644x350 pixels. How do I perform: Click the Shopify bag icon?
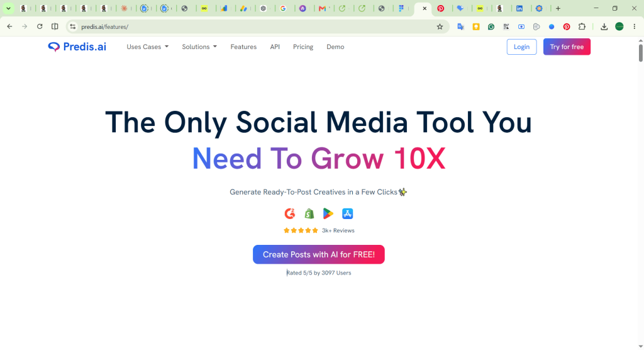point(309,213)
